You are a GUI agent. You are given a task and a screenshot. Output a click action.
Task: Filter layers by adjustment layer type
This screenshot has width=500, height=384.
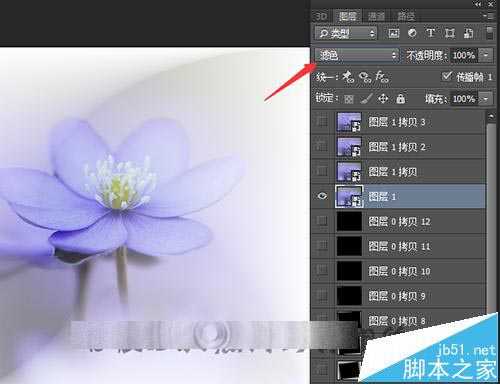(x=412, y=33)
